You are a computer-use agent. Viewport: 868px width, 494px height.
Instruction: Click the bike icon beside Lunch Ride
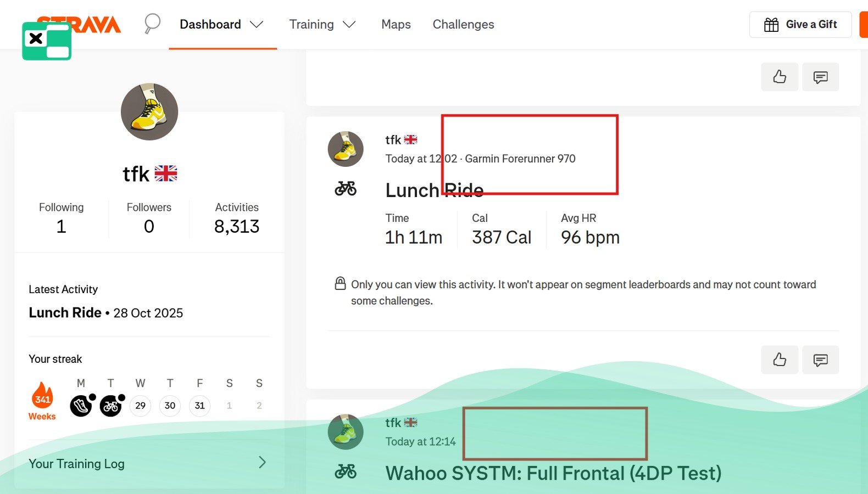(346, 189)
